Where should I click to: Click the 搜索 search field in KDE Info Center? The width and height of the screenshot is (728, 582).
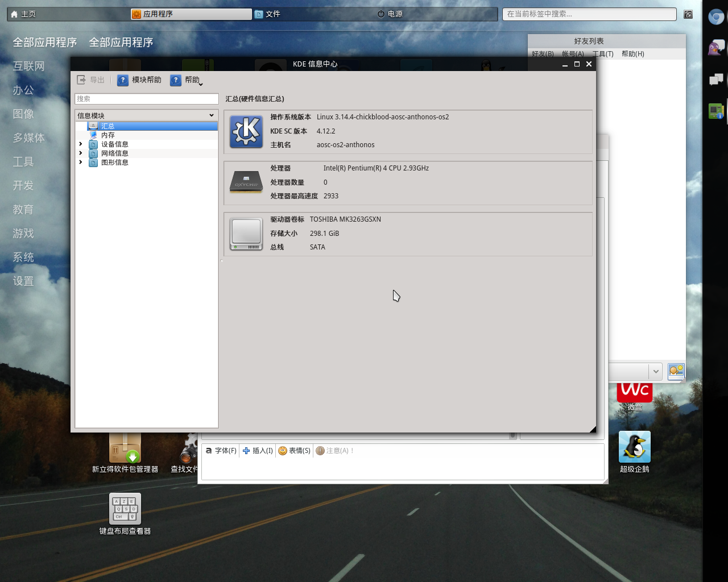(x=147, y=99)
